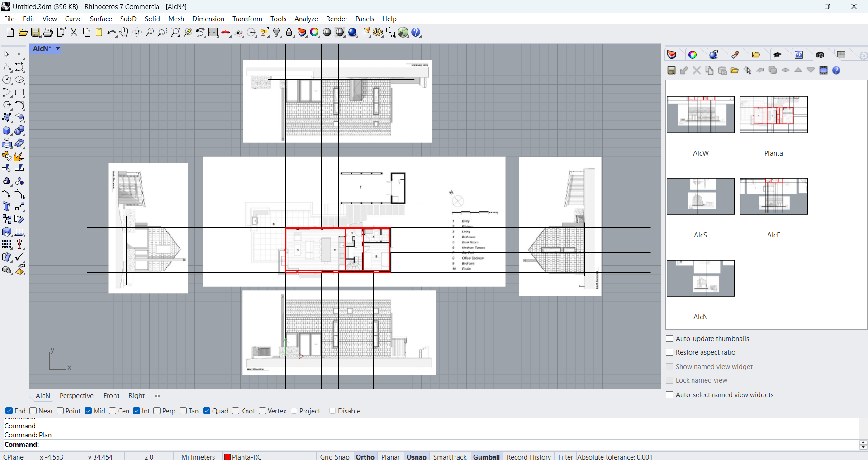Open the Layers panel grid tab
Image resolution: width=868 pixels, height=460 pixels.
click(x=842, y=54)
